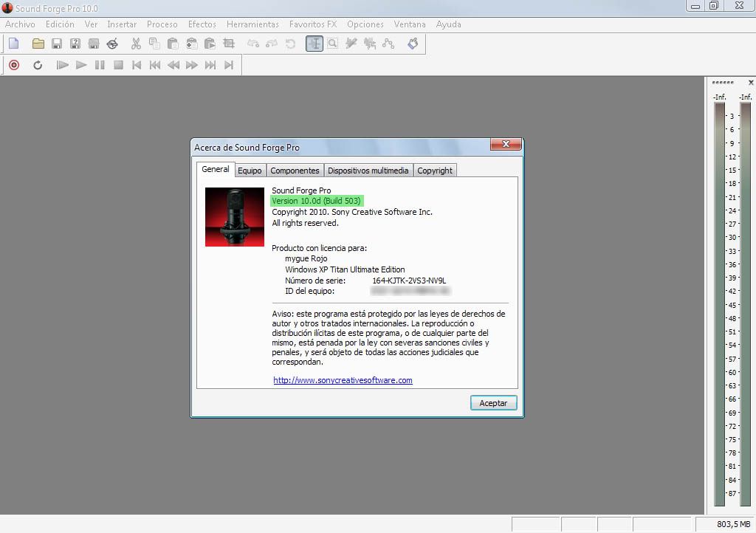The height and width of the screenshot is (533, 756).
Task: Switch to the Dispositivos multimedia tab
Action: (368, 171)
